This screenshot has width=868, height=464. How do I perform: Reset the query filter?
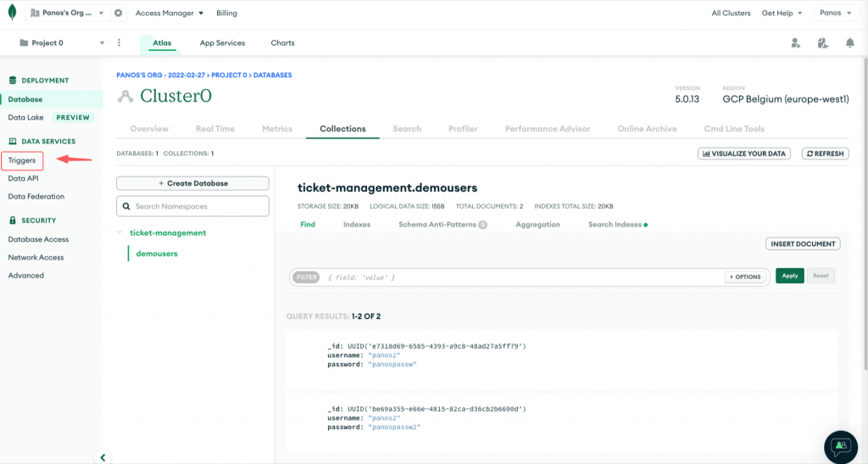[x=821, y=276]
